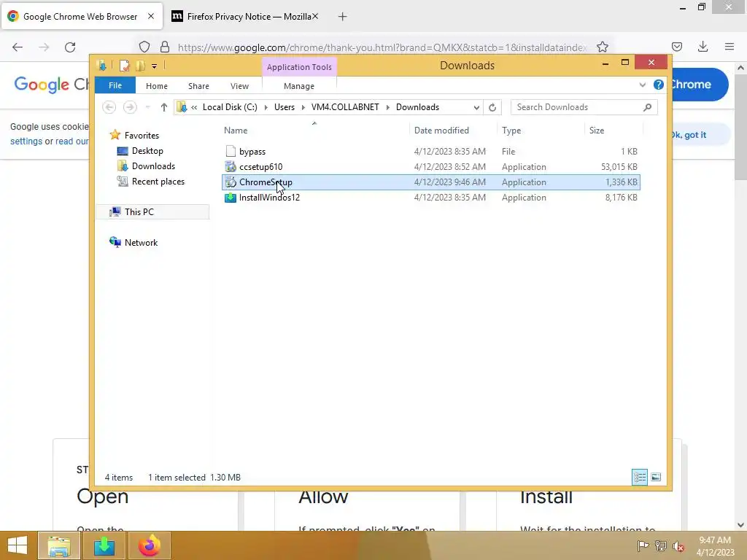Select the bypass file
The height and width of the screenshot is (560, 747).
[x=431, y=152]
